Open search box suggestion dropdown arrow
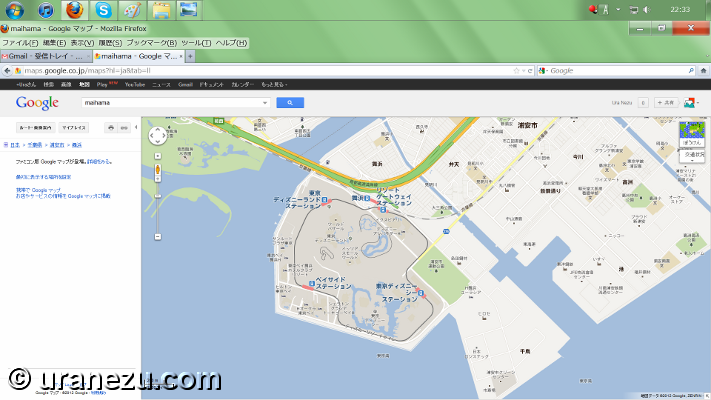711x400 pixels. 265,103
